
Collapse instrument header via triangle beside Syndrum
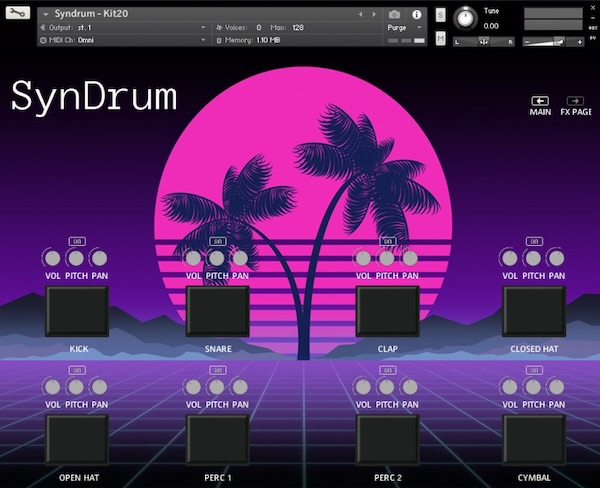click(x=46, y=14)
